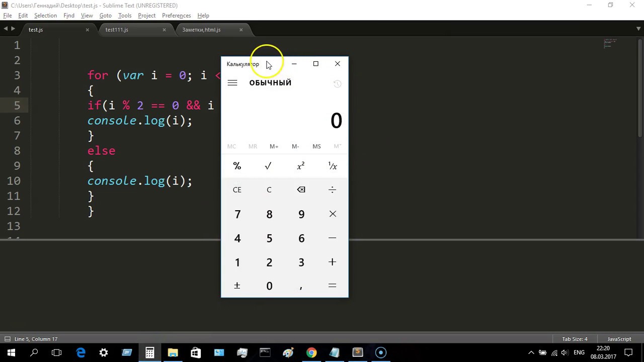Click the percent key in Calculator
This screenshot has width=644, height=362.
tap(237, 166)
